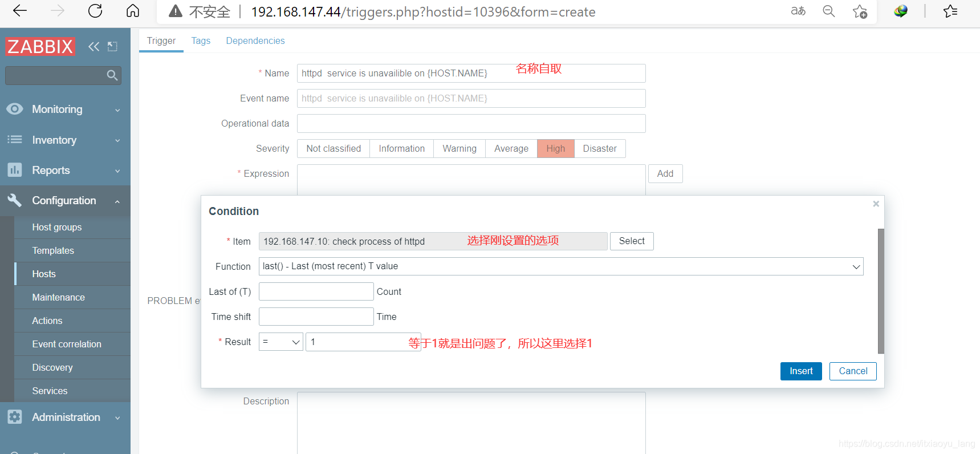Set severity to Not classified
Image resolution: width=980 pixels, height=454 pixels.
[x=334, y=148]
